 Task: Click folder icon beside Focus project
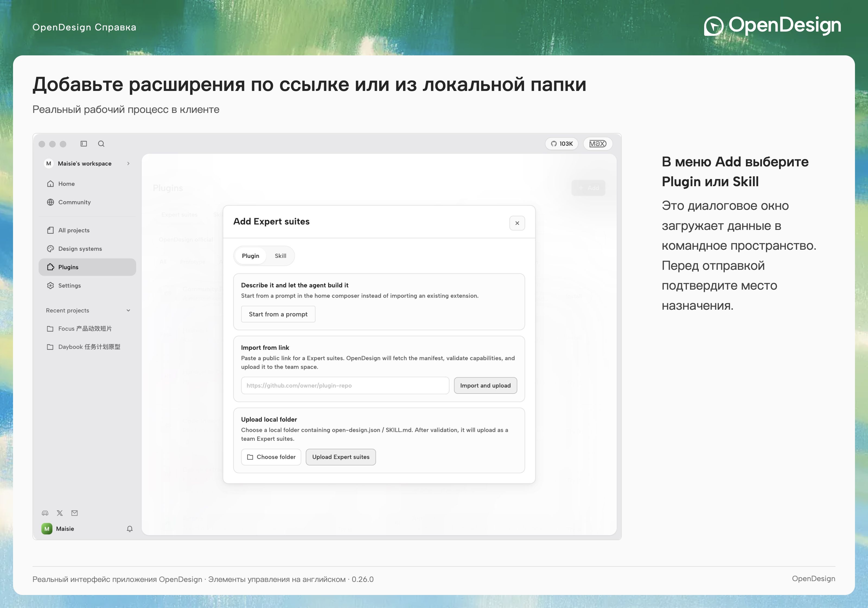[50, 329]
